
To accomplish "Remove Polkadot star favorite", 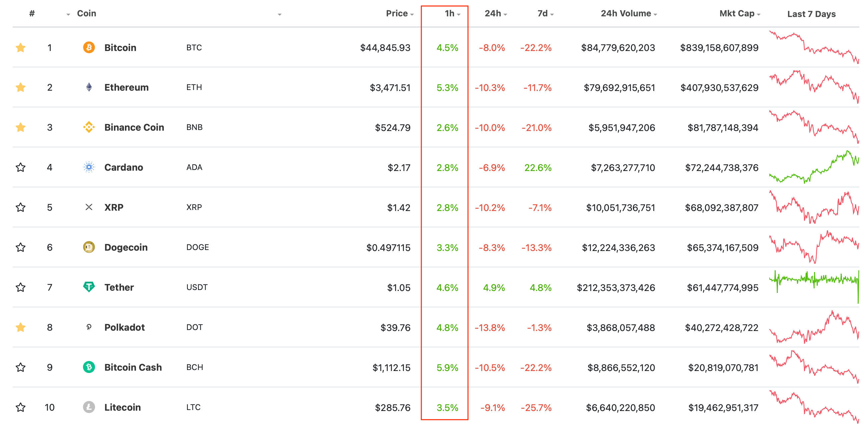I will [21, 327].
